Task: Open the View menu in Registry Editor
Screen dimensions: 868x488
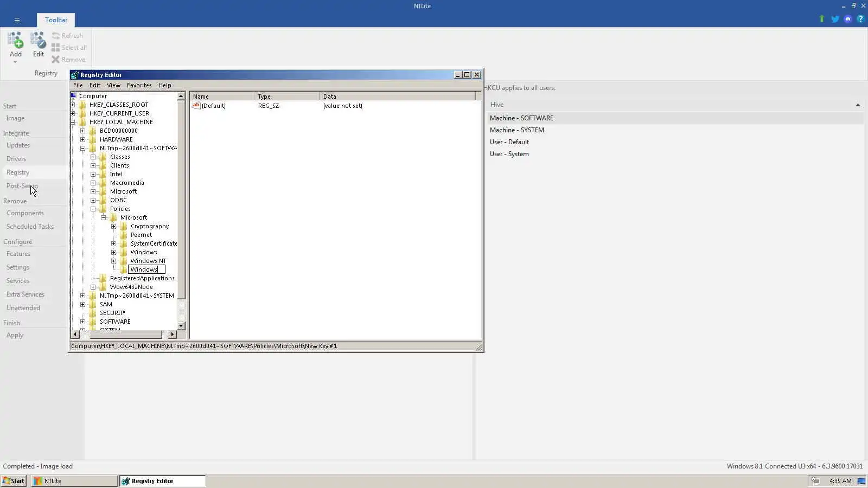Action: click(113, 85)
